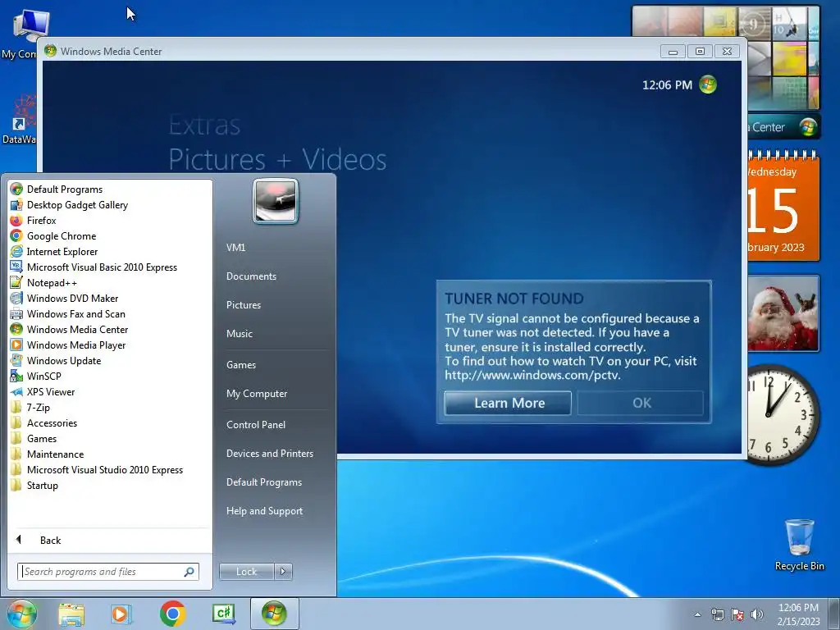Launch Chrome from the taskbar

172,614
